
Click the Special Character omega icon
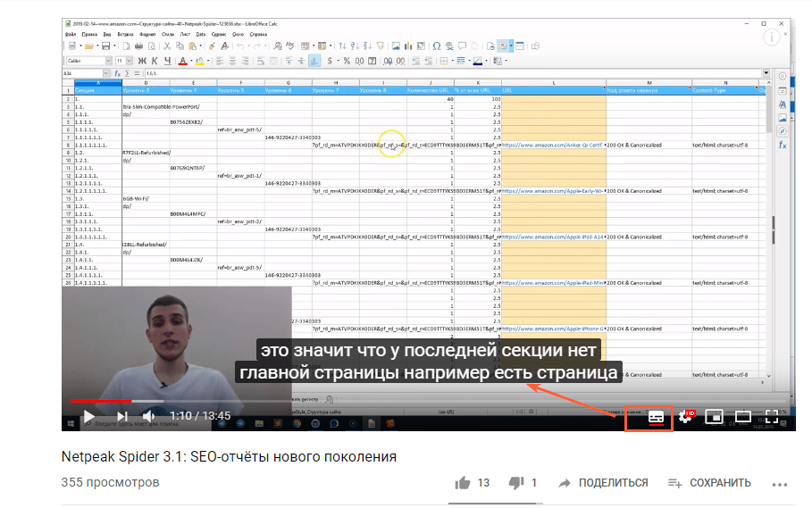pyautogui.click(x=437, y=46)
